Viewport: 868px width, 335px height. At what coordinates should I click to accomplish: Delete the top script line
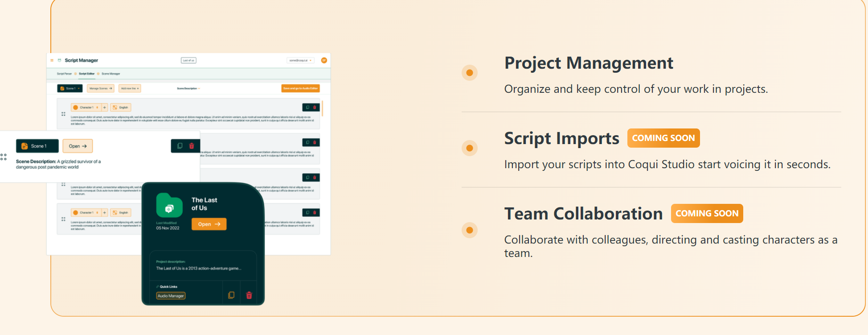pos(315,108)
